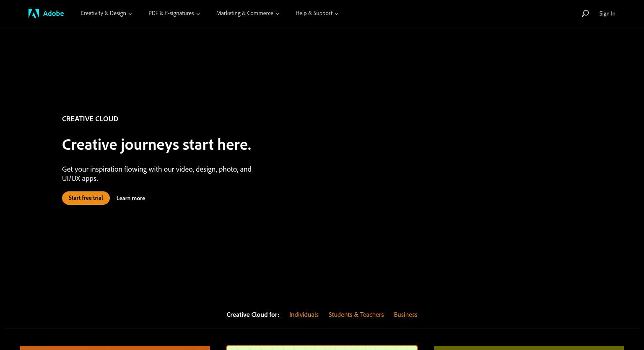This screenshot has width=644, height=350.
Task: Expand the PDF & E-signatures chevron arrow
Action: point(198,14)
